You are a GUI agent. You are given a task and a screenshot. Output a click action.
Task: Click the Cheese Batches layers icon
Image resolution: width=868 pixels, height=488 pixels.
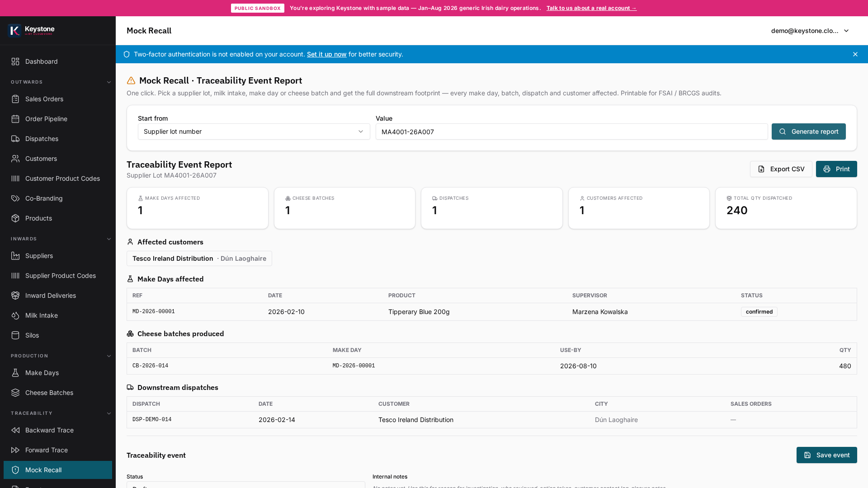[15, 393]
